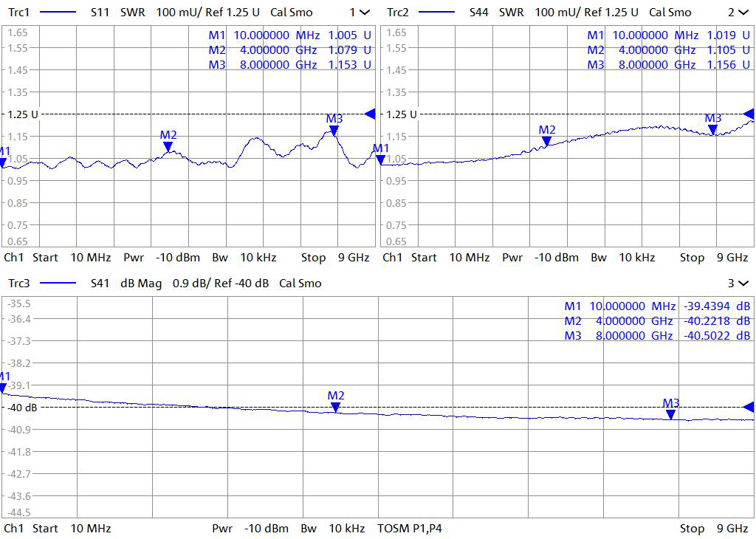Click the S11 diagram reference level triangle
Image resolution: width=756 pixels, height=539 pixels.
tap(371, 114)
